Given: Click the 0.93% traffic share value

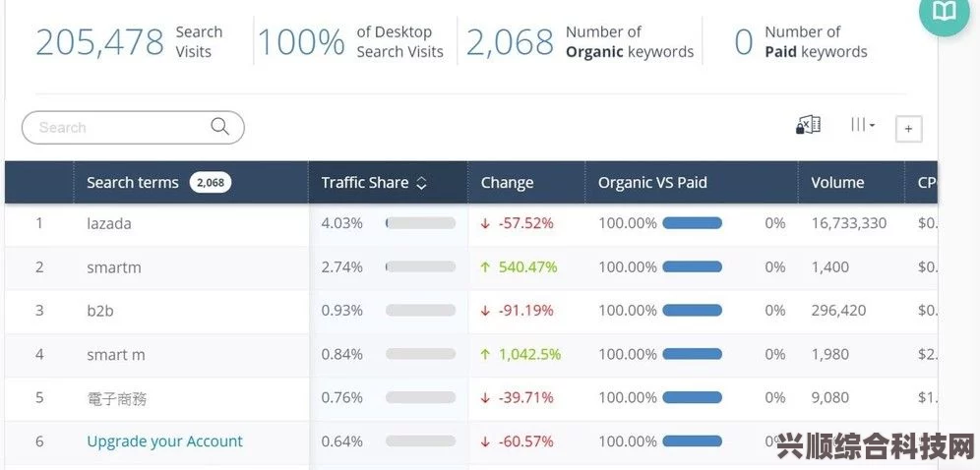Looking at the screenshot, I should (x=341, y=310).
